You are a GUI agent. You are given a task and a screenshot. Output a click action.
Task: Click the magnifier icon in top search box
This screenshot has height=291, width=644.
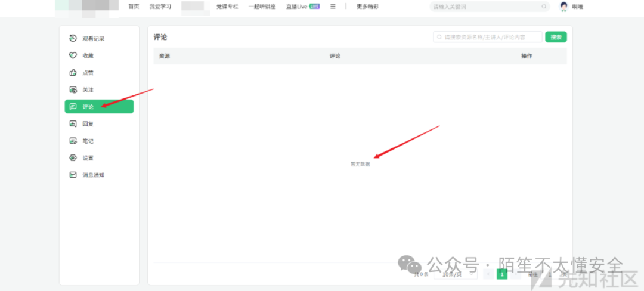coord(544,7)
